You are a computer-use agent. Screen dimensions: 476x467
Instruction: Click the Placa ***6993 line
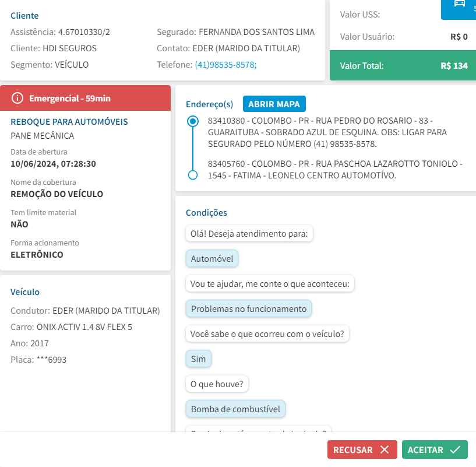coord(38,360)
